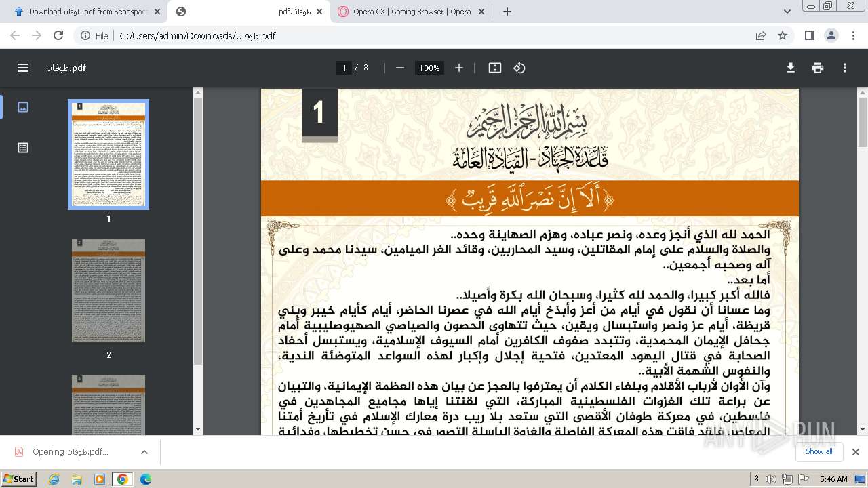Show the document outline in the sidebar

[23, 148]
